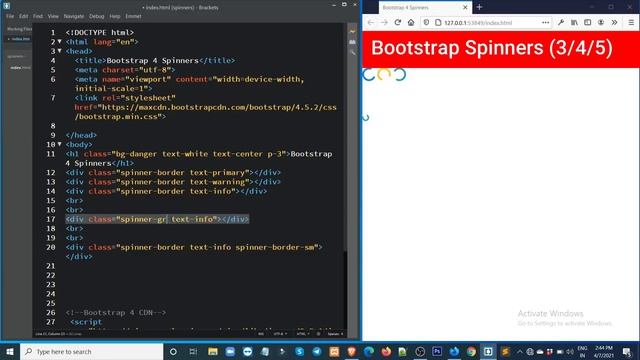Screen dimensions: 640x360
Task: Toggle INS insert mode in status bar
Action: point(261,334)
